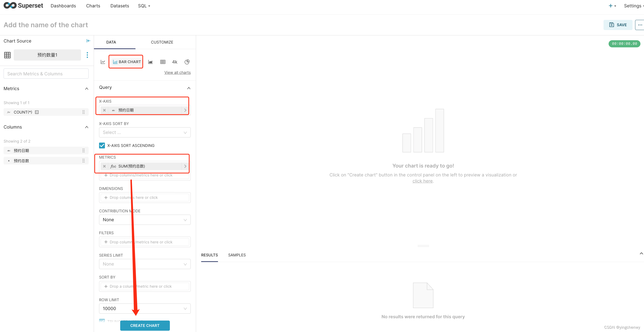644x332 pixels.
Task: Select the table chart icon
Action: click(163, 62)
